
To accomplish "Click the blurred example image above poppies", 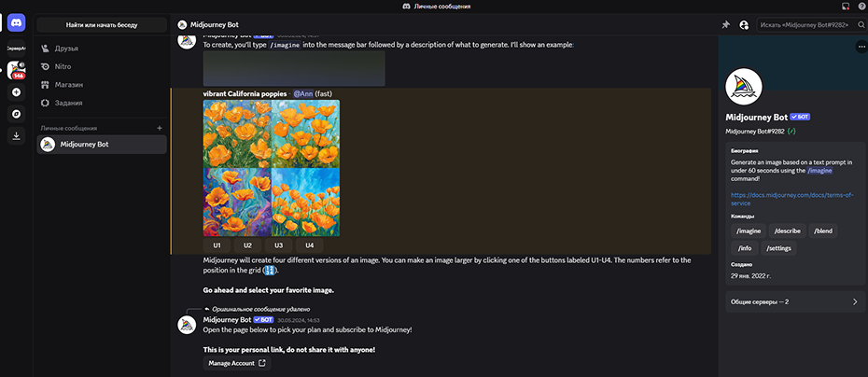I will (294, 68).
